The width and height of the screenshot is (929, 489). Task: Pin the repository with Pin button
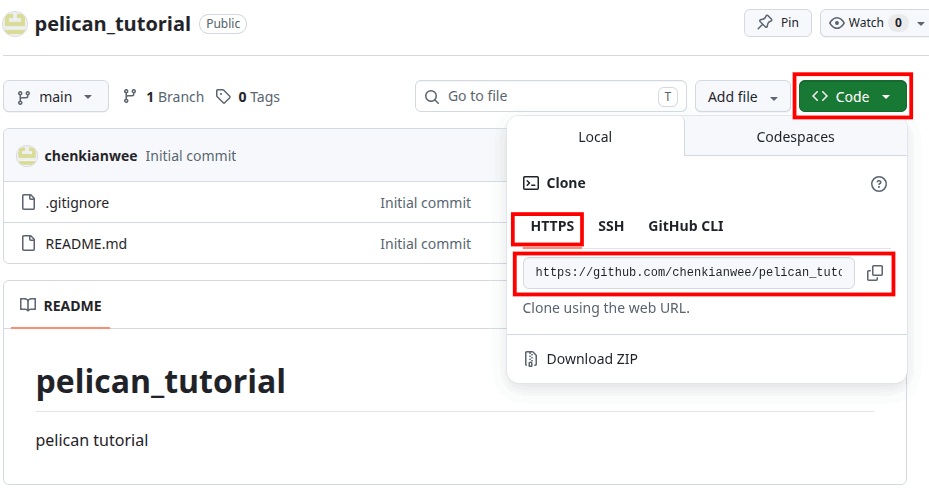tap(778, 23)
